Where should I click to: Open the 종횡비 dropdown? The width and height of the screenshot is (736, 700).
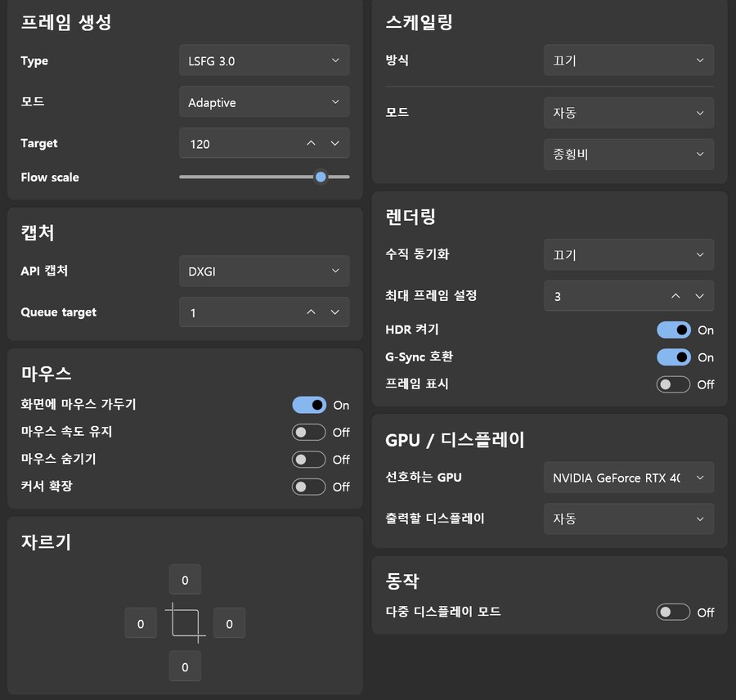click(x=628, y=154)
